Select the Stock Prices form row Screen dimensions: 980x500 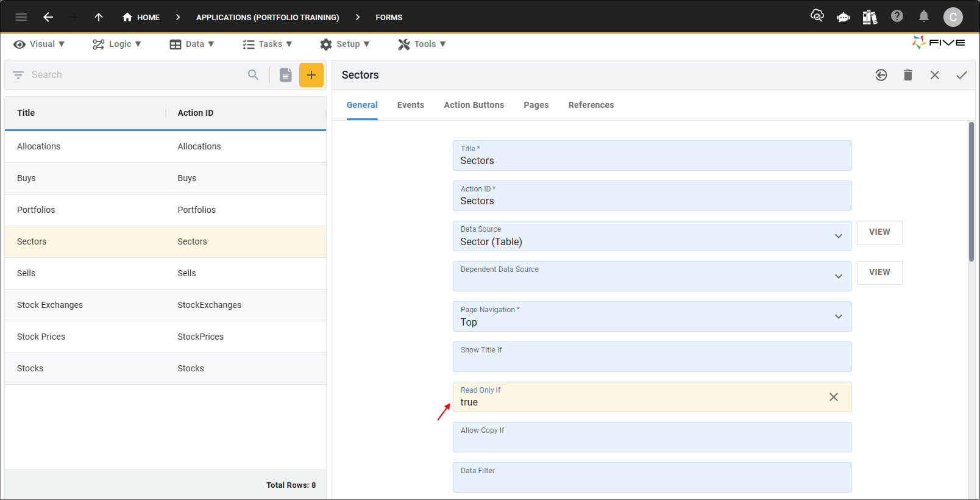(165, 337)
